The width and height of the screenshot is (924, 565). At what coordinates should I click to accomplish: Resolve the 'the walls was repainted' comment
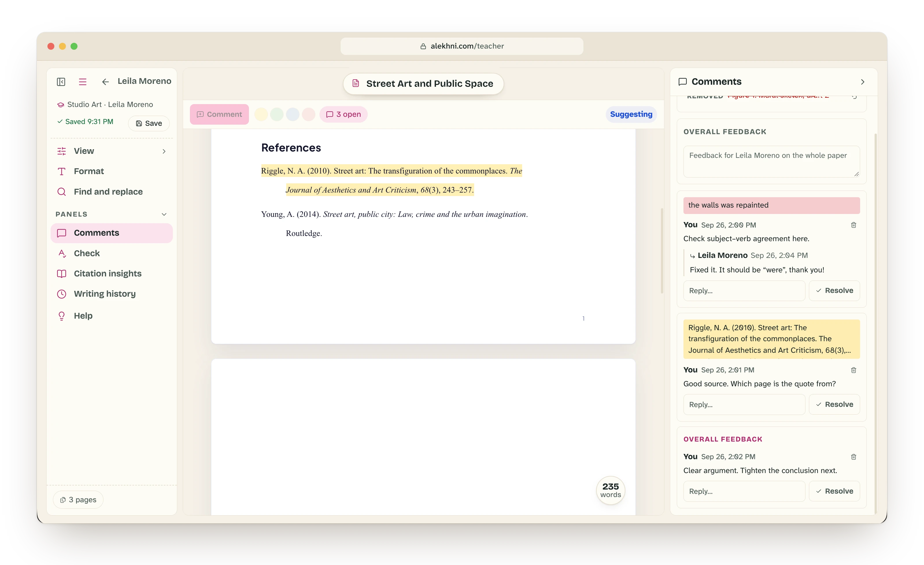[834, 291]
